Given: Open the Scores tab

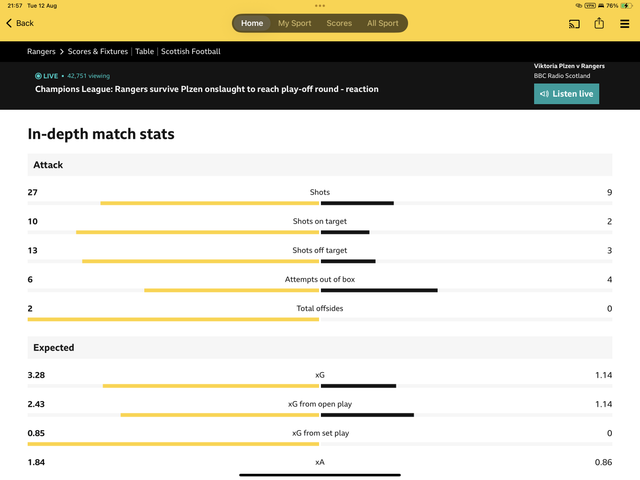Looking at the screenshot, I should pos(339,23).
